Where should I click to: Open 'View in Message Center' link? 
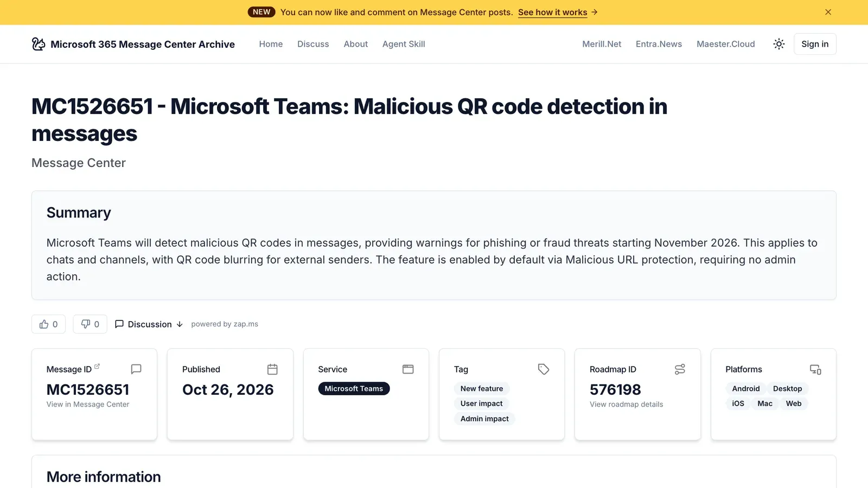[88, 404]
